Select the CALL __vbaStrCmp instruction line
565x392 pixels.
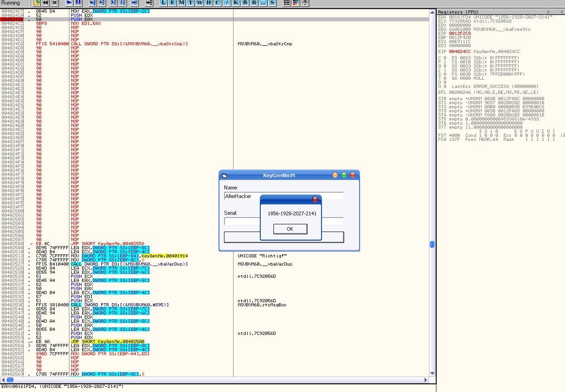[x=129, y=44]
